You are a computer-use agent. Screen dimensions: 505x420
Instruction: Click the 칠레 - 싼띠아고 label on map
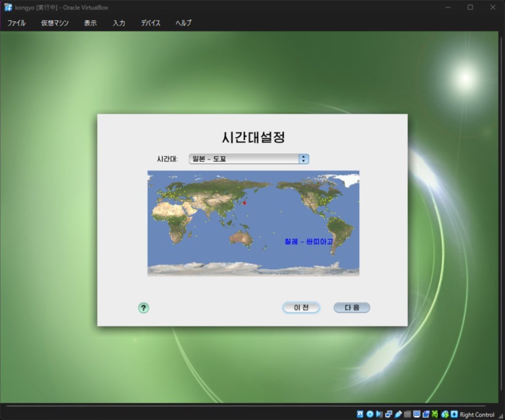pyautogui.click(x=309, y=241)
